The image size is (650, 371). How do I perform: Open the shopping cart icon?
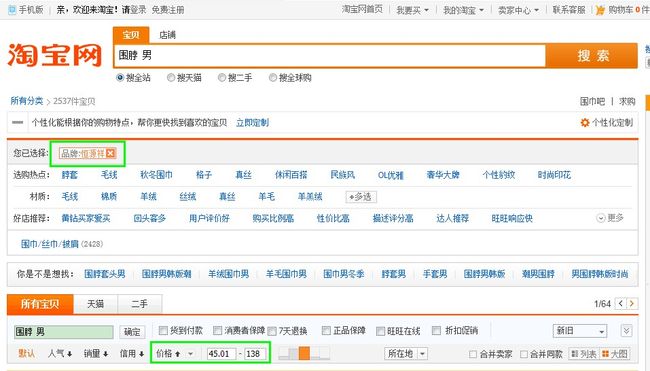click(x=600, y=10)
